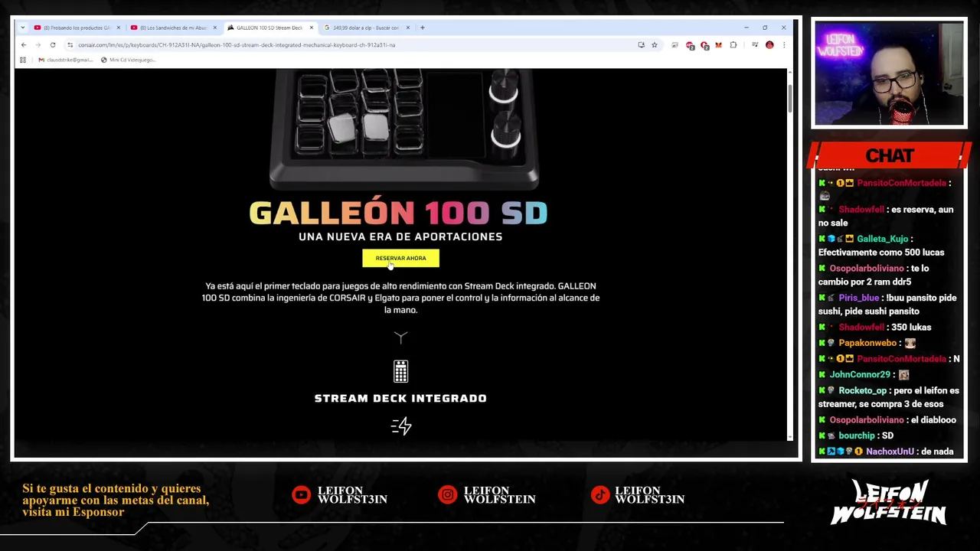
Task: View site information icon in address bar
Action: (x=70, y=45)
